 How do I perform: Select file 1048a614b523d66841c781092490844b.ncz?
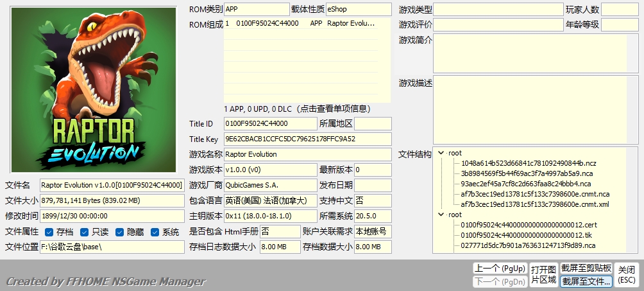click(529, 163)
